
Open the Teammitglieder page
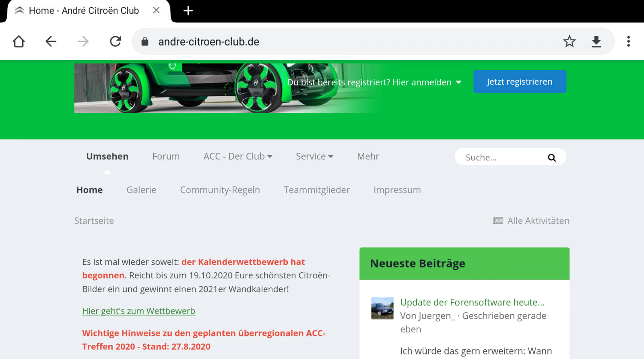coord(317,190)
